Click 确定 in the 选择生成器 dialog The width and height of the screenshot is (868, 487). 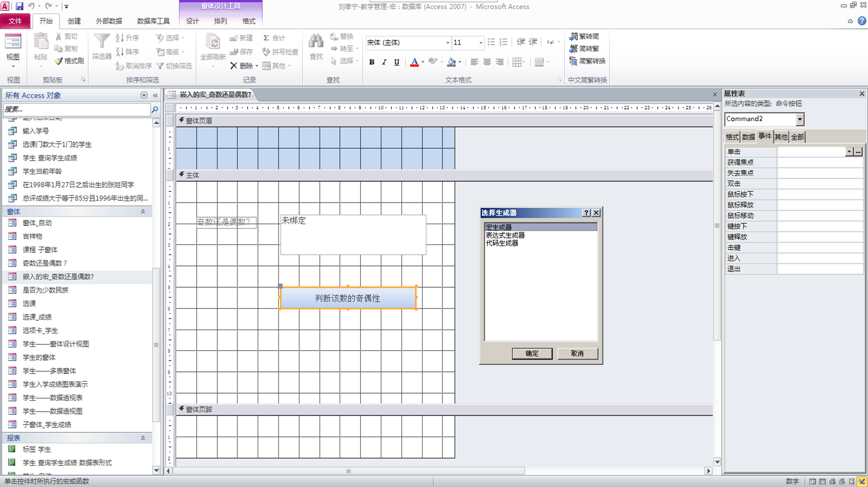[532, 353]
